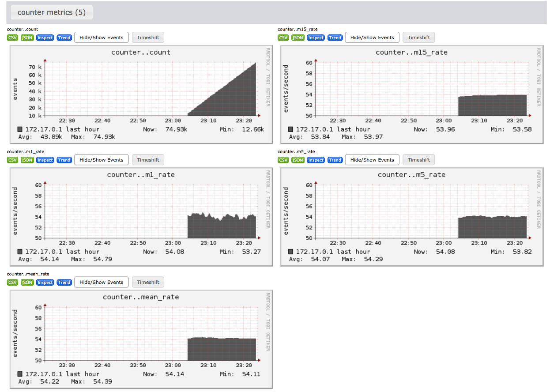Click Inspect on the counter..count graph

click(45, 38)
